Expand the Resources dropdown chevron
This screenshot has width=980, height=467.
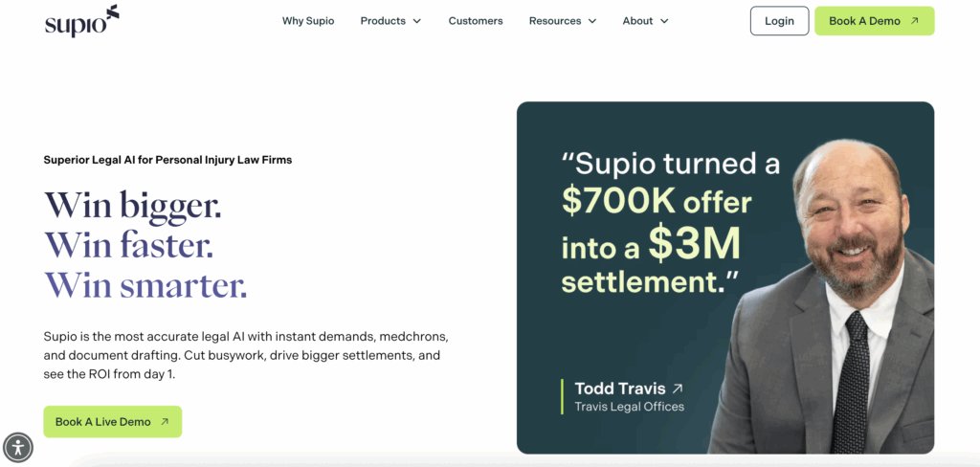click(592, 21)
